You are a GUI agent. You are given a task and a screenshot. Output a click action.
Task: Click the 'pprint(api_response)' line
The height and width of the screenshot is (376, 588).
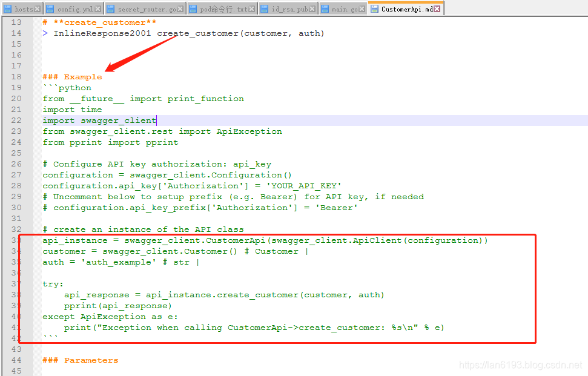click(117, 306)
